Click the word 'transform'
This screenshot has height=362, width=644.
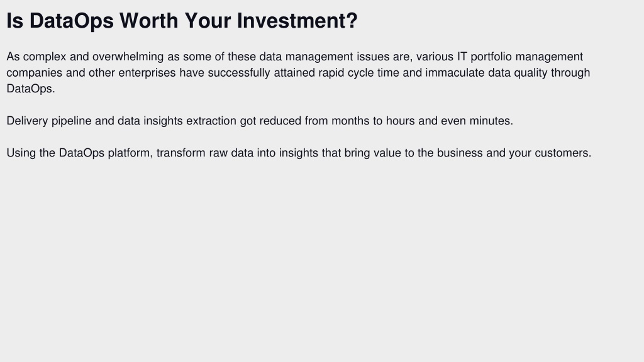[x=180, y=153]
